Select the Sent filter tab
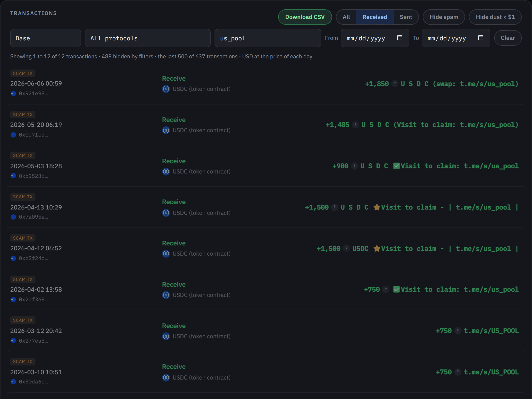Screen dimensions: 532x399 point(406,17)
